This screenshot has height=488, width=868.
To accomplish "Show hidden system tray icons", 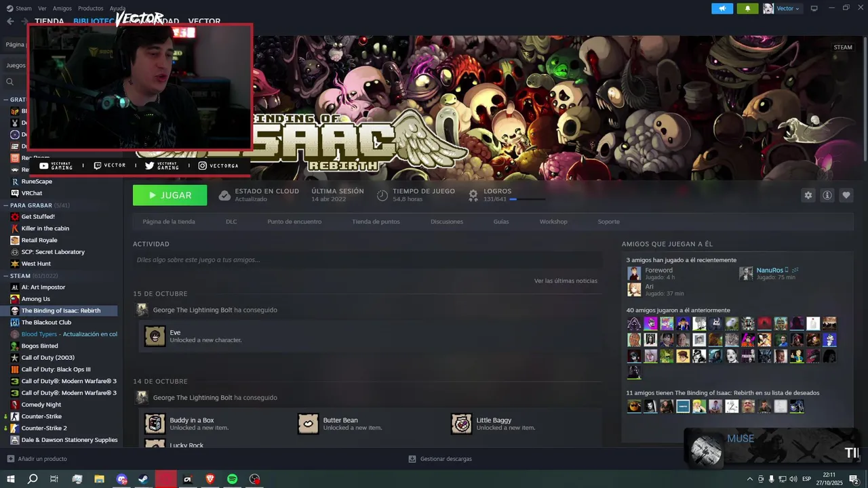I will (x=749, y=479).
